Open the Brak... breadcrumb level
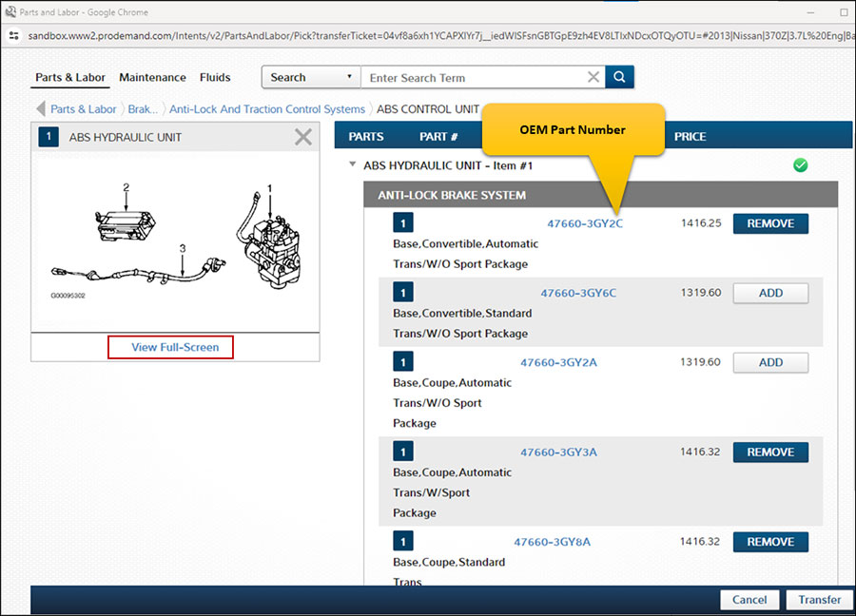Screen dimensions: 856x616 pos(143,109)
